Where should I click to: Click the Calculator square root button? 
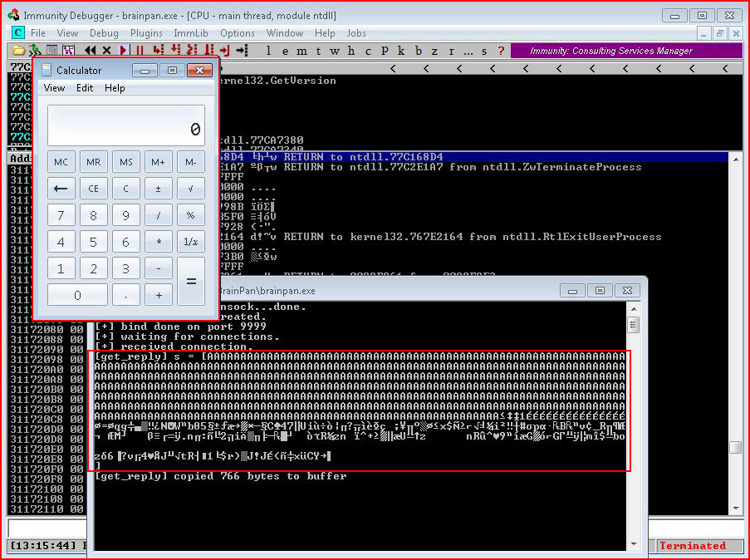[x=191, y=189]
